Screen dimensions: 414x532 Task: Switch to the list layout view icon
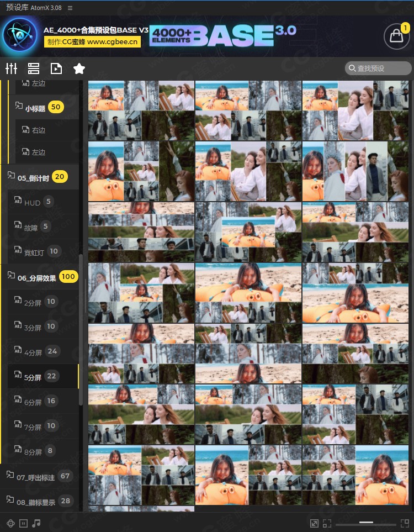(x=33, y=69)
